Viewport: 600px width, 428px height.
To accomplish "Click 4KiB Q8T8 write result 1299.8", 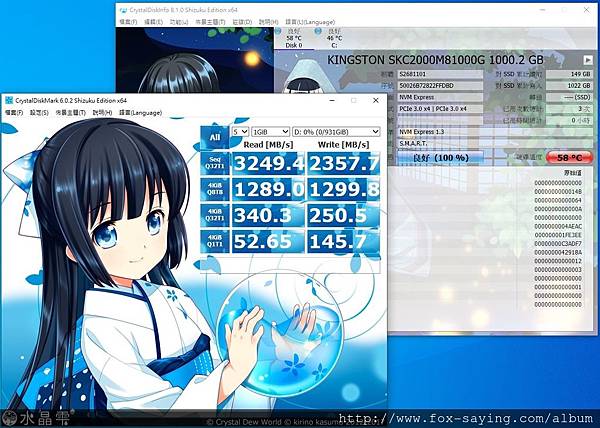I will click(x=344, y=189).
